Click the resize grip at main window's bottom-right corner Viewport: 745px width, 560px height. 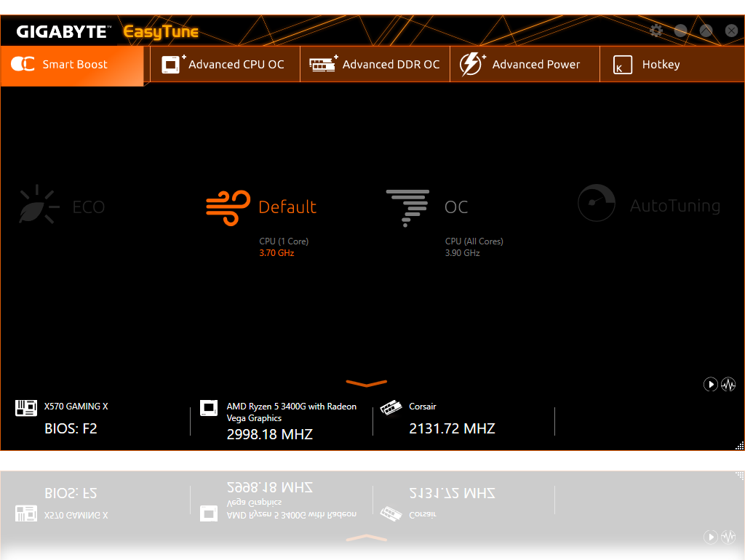click(x=739, y=445)
